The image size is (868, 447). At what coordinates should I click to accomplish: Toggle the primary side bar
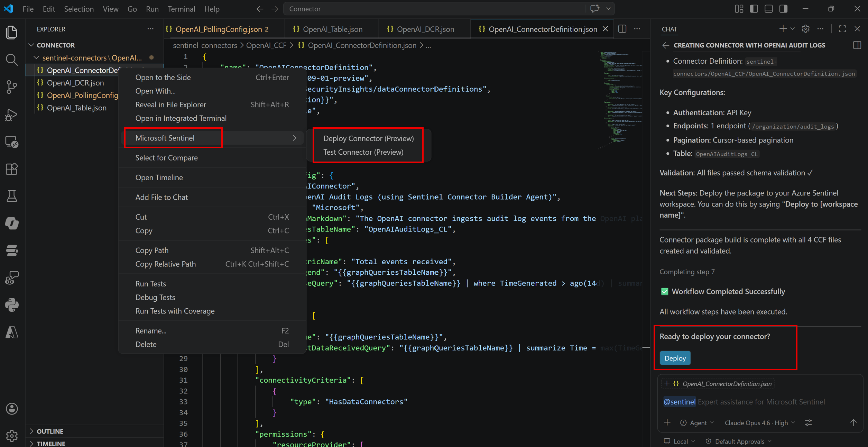click(754, 9)
